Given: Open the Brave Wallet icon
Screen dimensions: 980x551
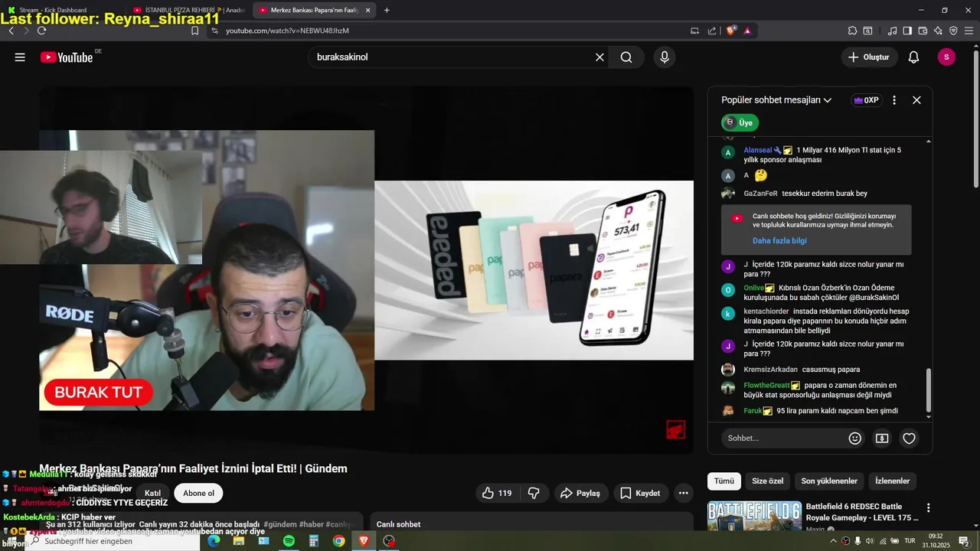Looking at the screenshot, I should click(x=923, y=31).
